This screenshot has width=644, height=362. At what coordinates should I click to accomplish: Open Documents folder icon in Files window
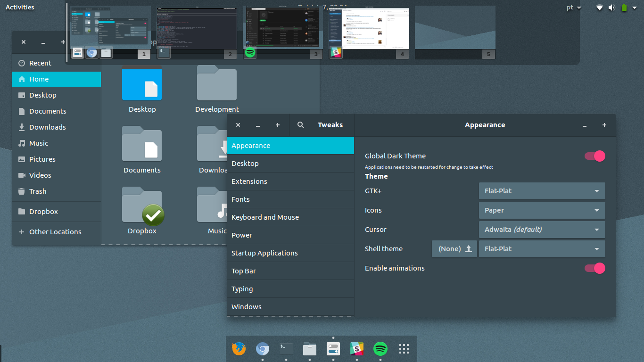[142, 144]
